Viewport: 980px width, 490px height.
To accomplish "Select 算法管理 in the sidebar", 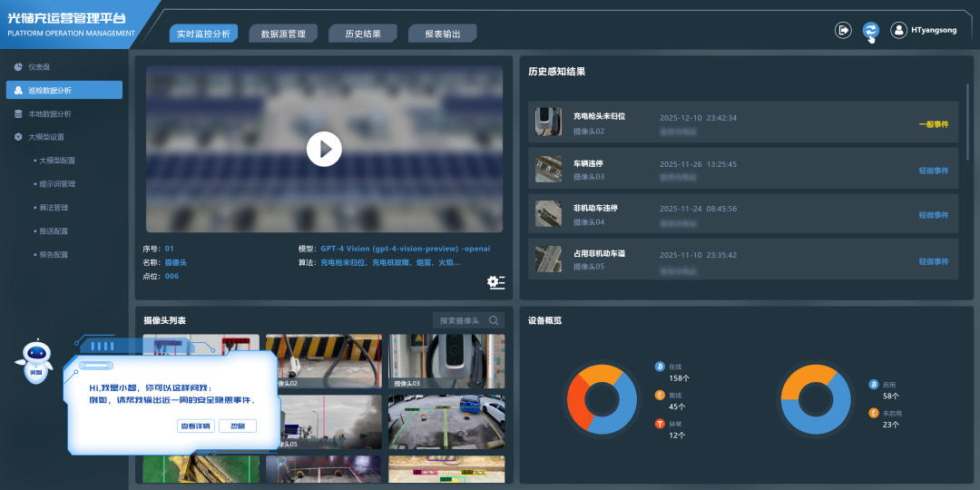I will [53, 208].
